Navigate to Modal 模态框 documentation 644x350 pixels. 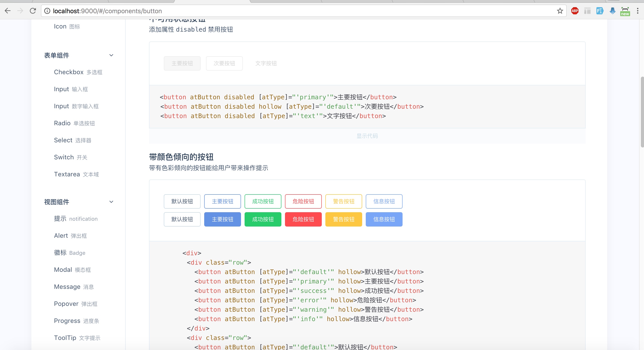point(72,270)
